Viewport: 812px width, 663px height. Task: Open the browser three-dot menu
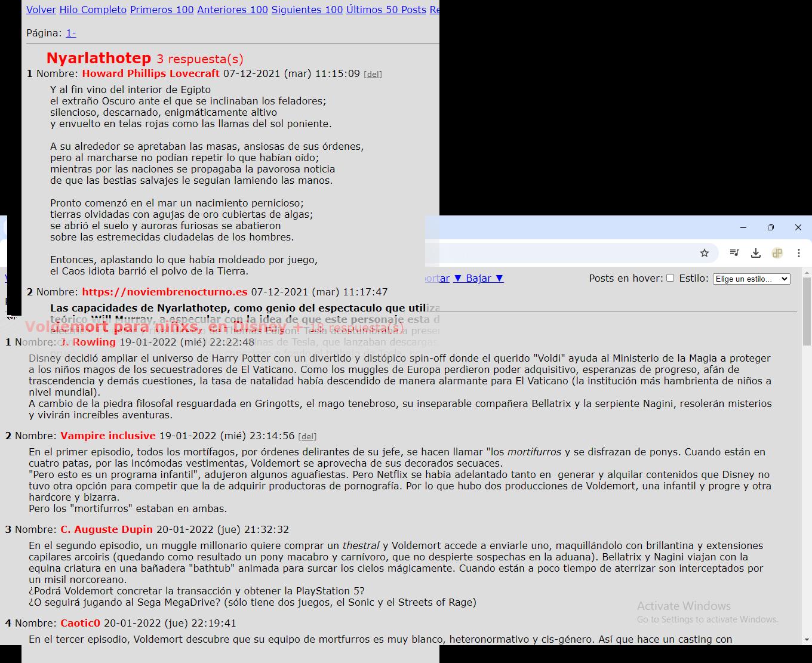click(799, 253)
